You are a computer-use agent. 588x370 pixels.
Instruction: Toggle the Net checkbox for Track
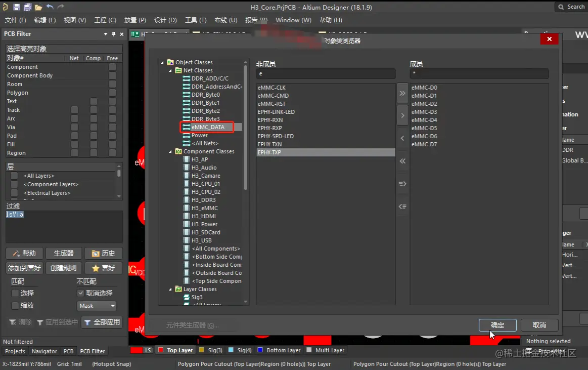click(x=75, y=110)
